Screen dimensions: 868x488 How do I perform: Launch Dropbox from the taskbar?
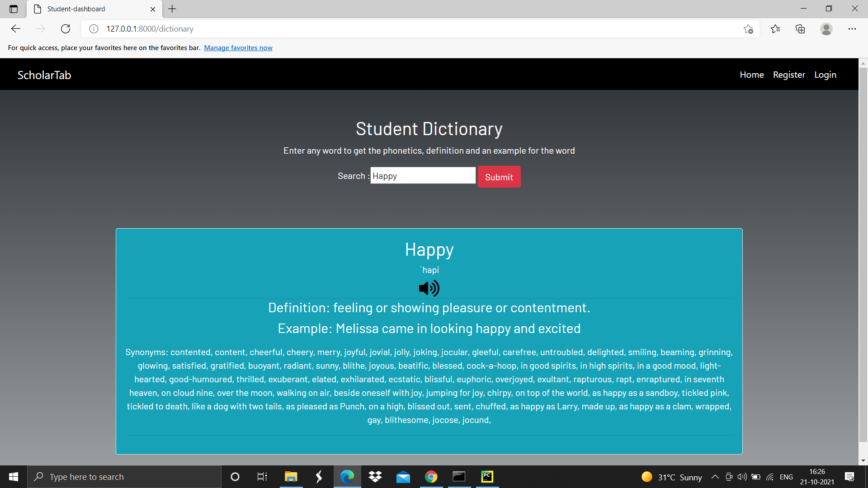375,477
